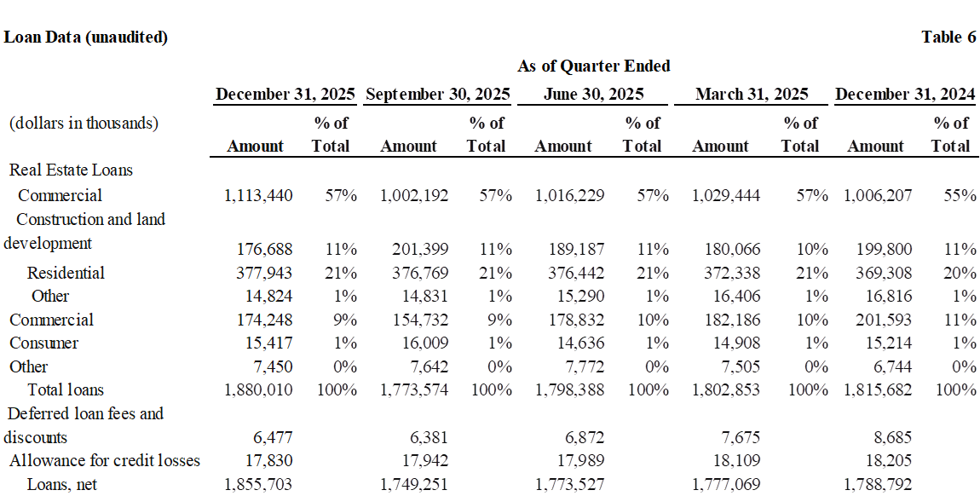Click the 'Allowance for credit losses' label
The image size is (980, 496).
tap(105, 460)
